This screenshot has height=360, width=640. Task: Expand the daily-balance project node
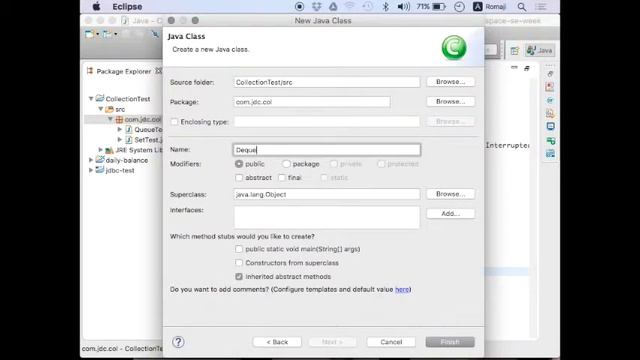(91, 160)
